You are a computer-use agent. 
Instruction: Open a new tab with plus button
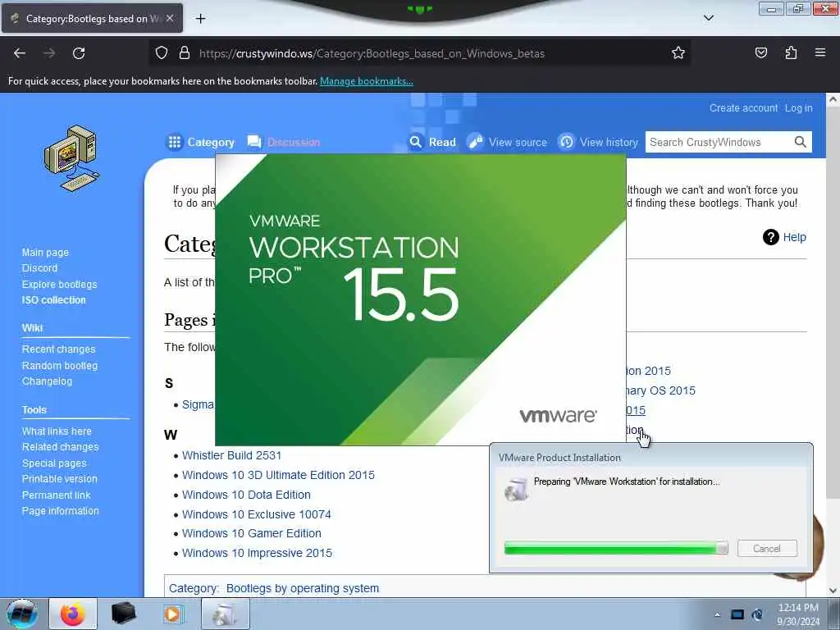click(x=200, y=19)
